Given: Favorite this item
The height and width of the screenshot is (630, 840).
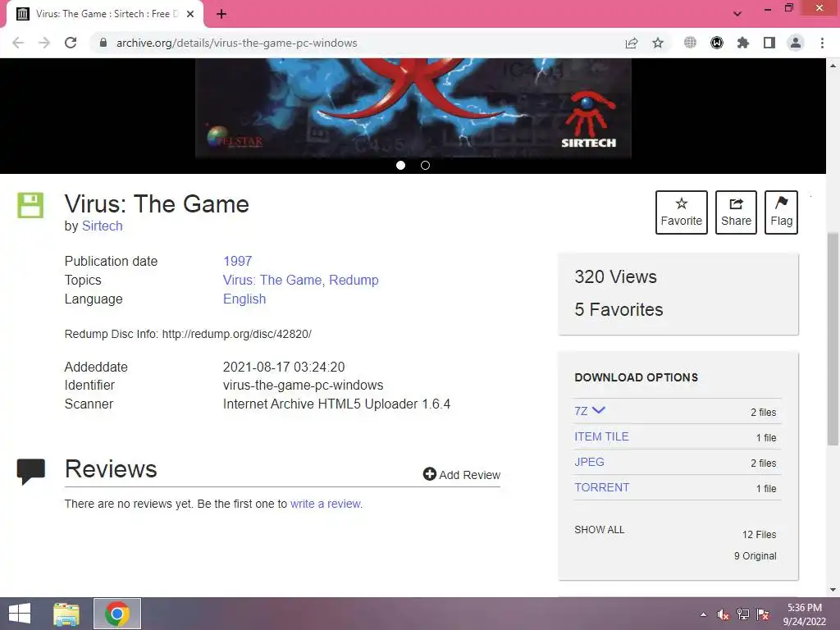Looking at the screenshot, I should pyautogui.click(x=682, y=212).
